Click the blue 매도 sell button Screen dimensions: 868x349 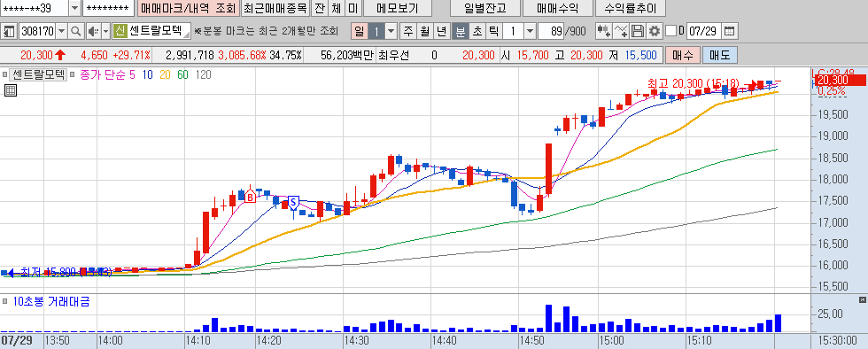tap(719, 55)
